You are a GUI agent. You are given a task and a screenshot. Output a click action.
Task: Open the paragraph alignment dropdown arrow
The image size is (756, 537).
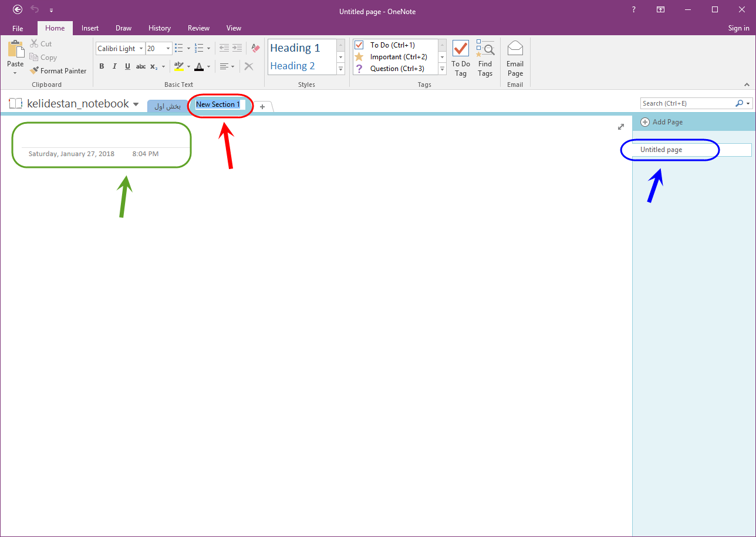[232, 66]
